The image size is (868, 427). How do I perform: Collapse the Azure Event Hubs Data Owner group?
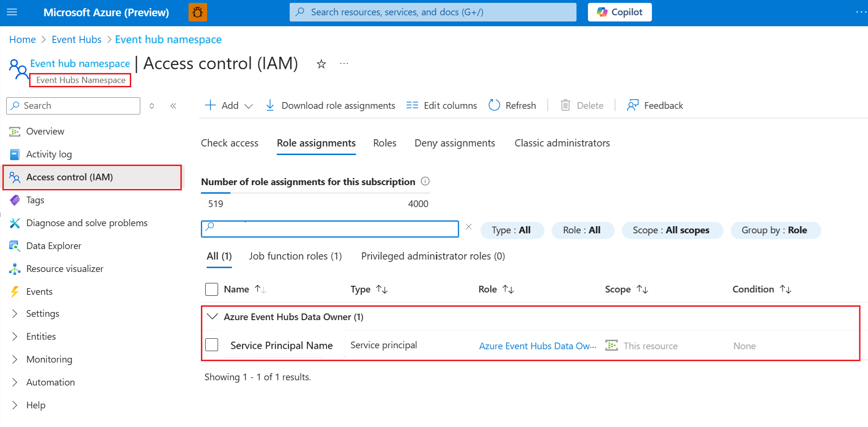(x=212, y=317)
